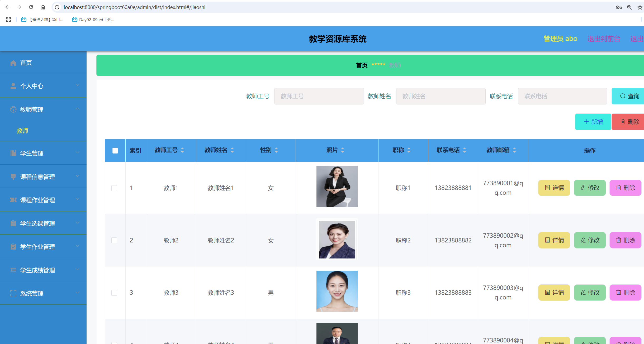Check the checkbox for row 1
The height and width of the screenshot is (344, 644).
tap(114, 188)
